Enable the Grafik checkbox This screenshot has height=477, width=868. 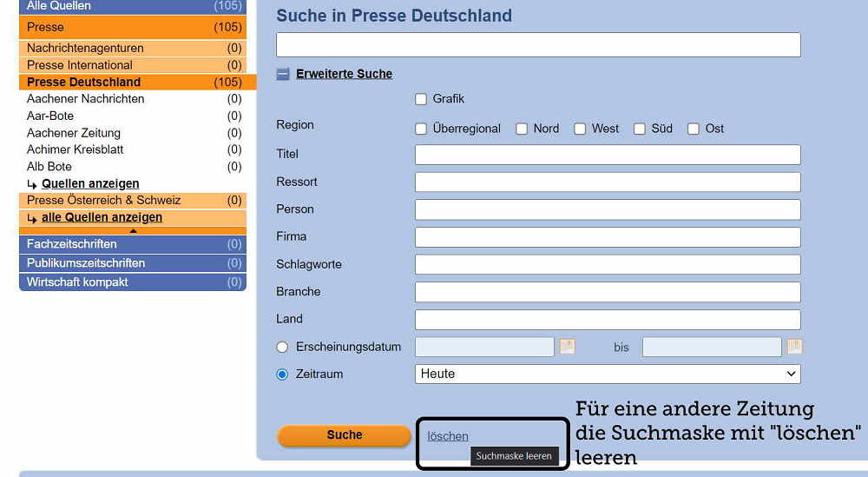point(421,99)
